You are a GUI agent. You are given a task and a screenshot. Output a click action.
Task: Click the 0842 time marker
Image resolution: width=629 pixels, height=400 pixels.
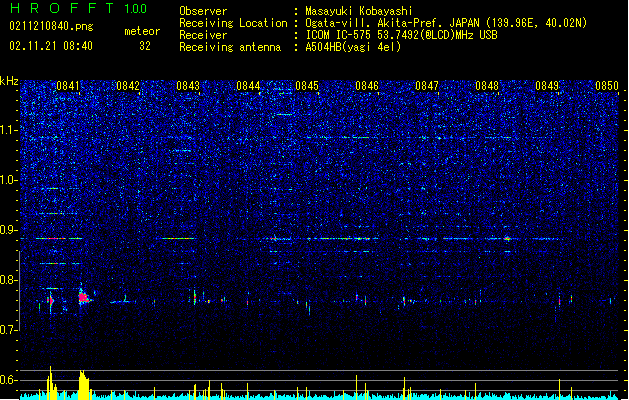coord(128,86)
